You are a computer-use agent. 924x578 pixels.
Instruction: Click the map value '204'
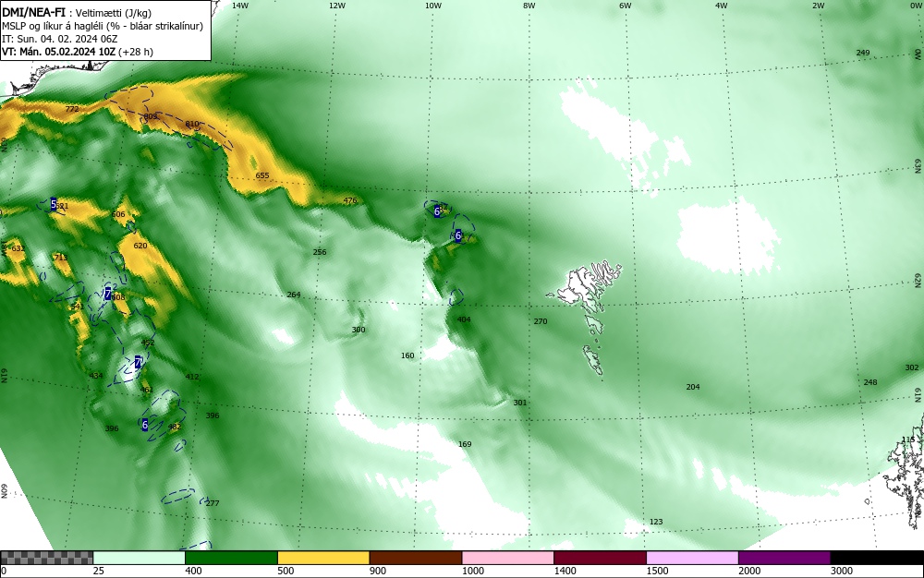pyautogui.click(x=693, y=387)
